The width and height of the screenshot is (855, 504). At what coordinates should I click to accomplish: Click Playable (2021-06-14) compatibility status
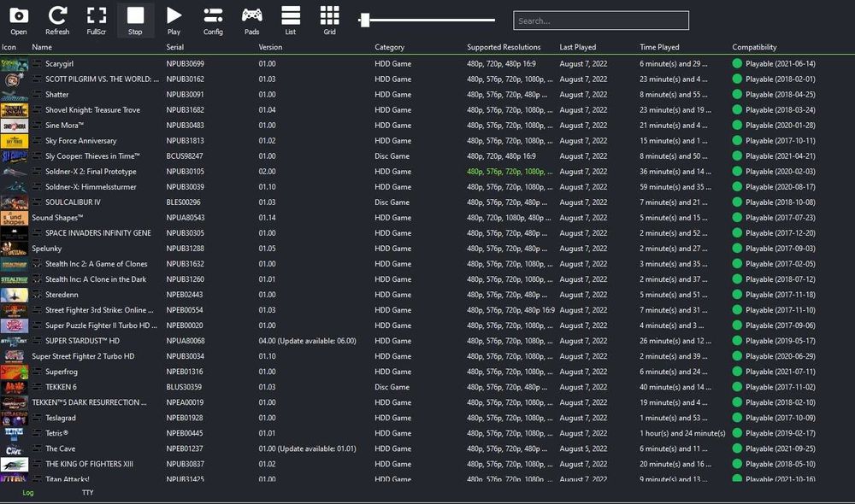point(781,64)
